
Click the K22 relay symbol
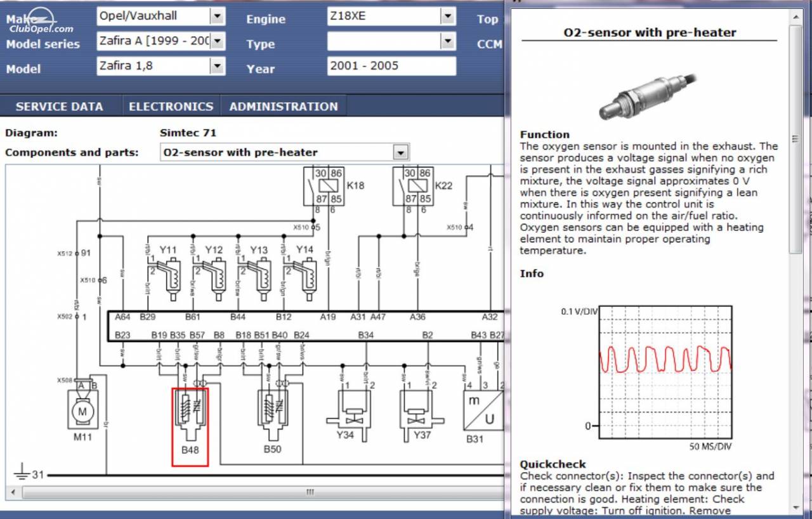pos(413,186)
